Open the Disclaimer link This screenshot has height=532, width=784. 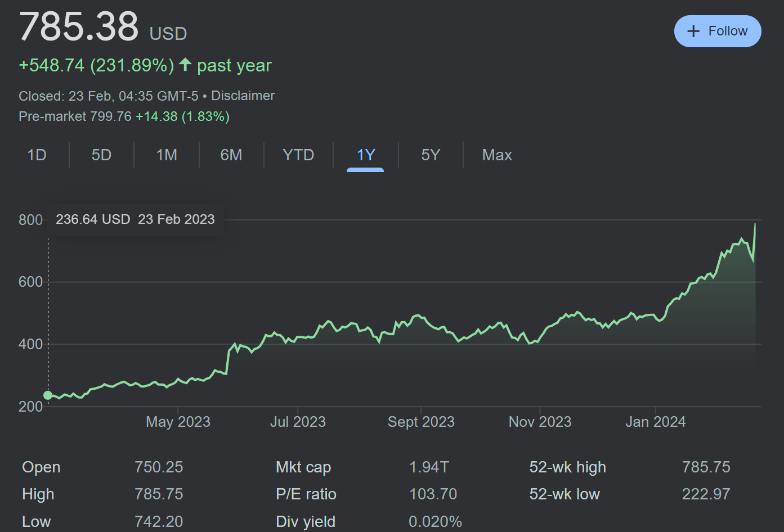[243, 96]
